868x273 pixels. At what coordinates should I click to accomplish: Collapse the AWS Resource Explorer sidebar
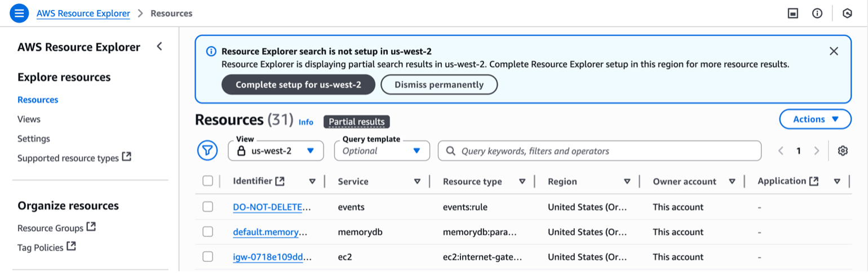(160, 47)
